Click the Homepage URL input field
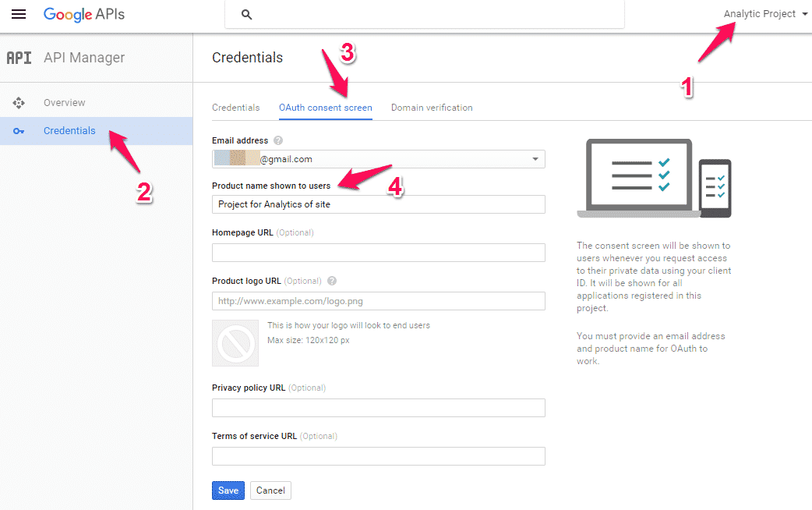The width and height of the screenshot is (812, 510). [x=378, y=253]
